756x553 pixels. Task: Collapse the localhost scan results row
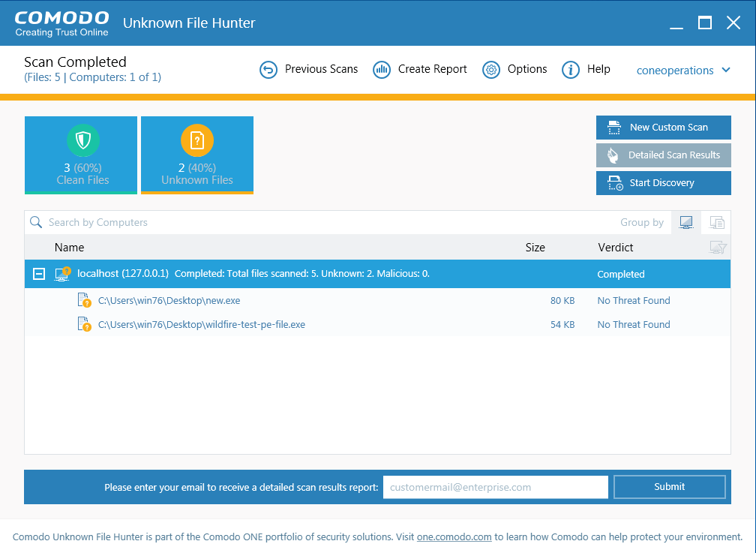(x=39, y=274)
